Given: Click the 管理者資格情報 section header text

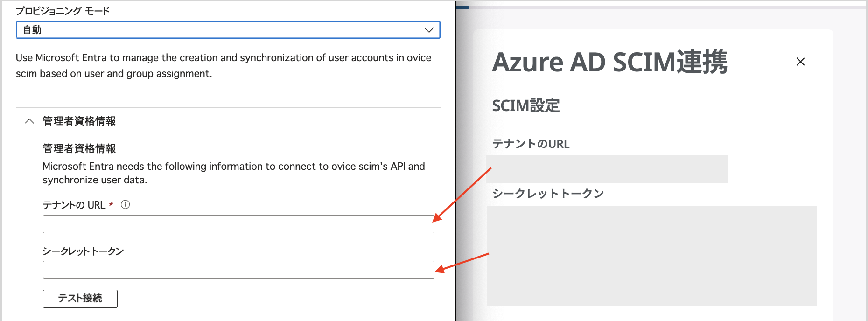Looking at the screenshot, I should [79, 121].
